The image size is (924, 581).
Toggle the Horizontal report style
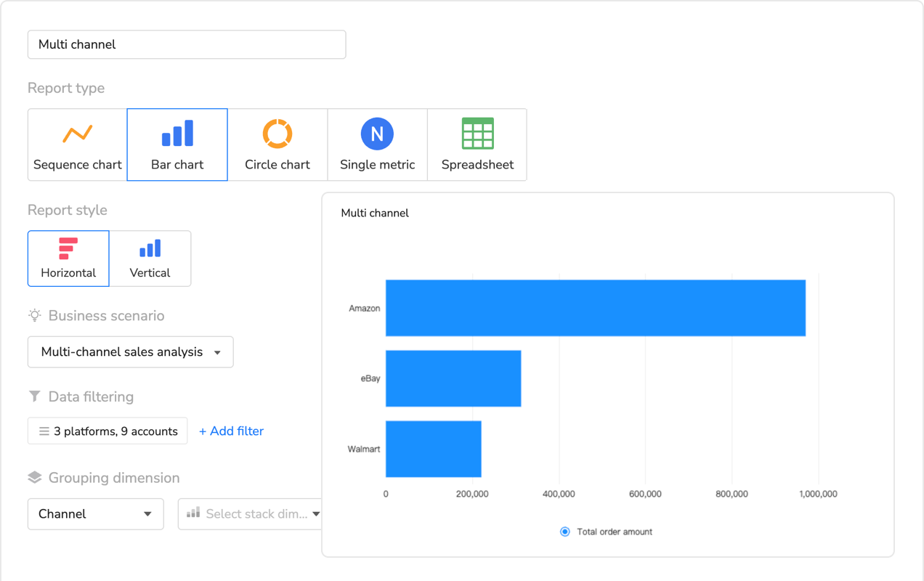(68, 258)
